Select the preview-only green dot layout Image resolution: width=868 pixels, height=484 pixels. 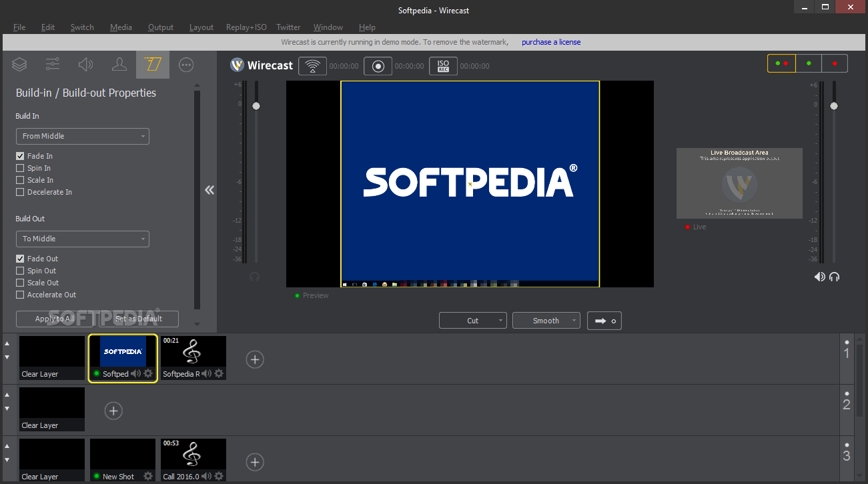tap(809, 63)
